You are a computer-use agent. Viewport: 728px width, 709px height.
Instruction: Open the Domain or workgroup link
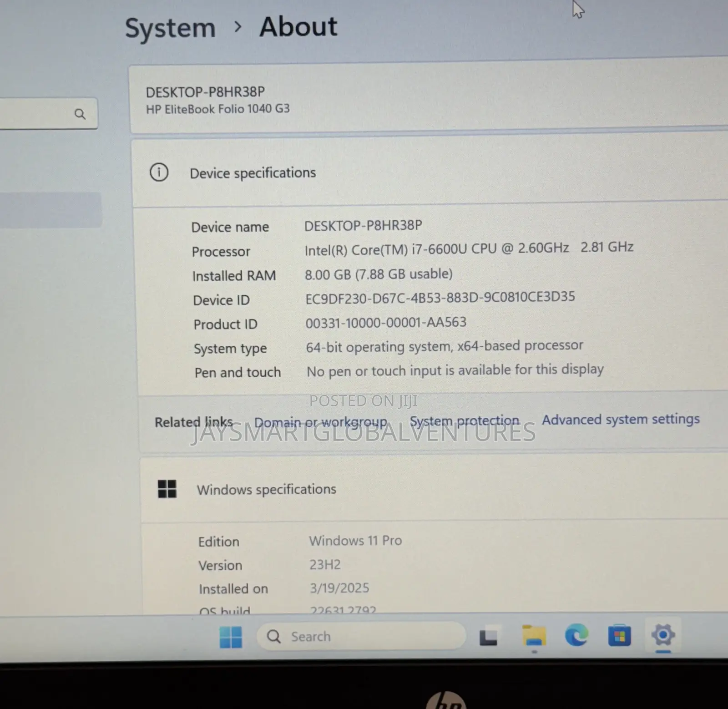pos(321,422)
